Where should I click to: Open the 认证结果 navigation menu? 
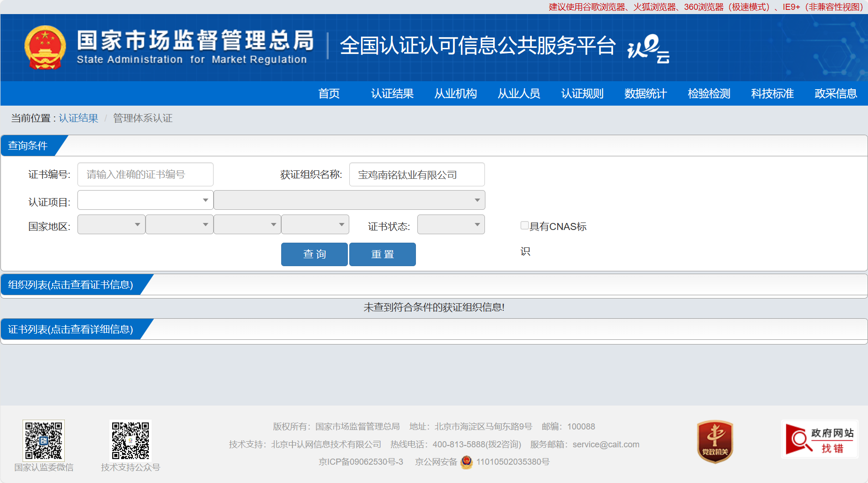coord(392,93)
